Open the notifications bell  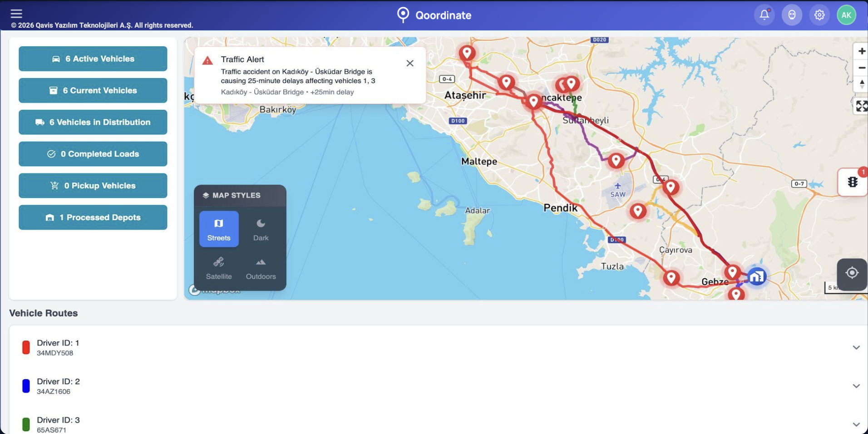pos(764,15)
